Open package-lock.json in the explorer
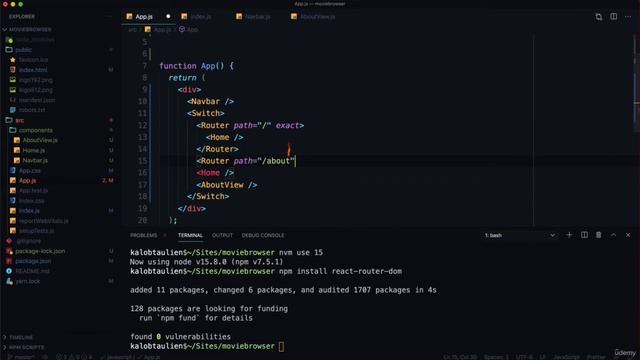 coord(40,251)
